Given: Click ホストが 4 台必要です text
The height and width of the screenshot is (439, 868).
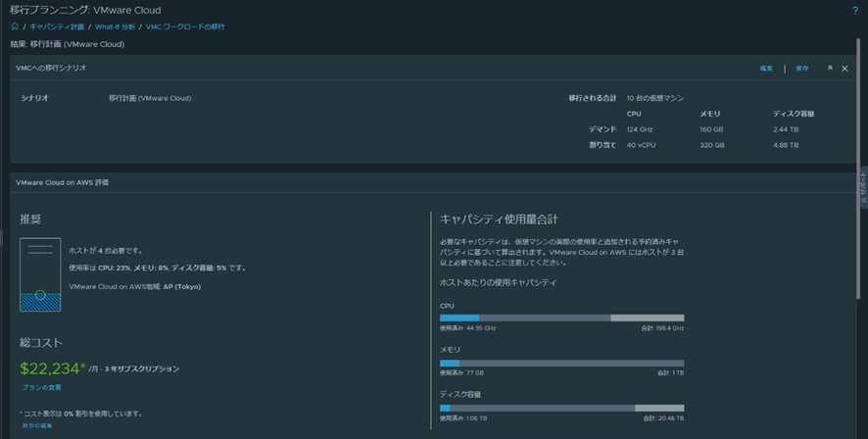Looking at the screenshot, I should tap(106, 251).
